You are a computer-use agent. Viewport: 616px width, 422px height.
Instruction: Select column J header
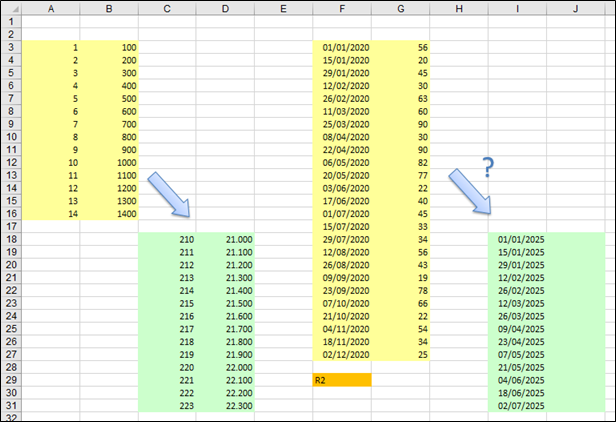(x=575, y=9)
